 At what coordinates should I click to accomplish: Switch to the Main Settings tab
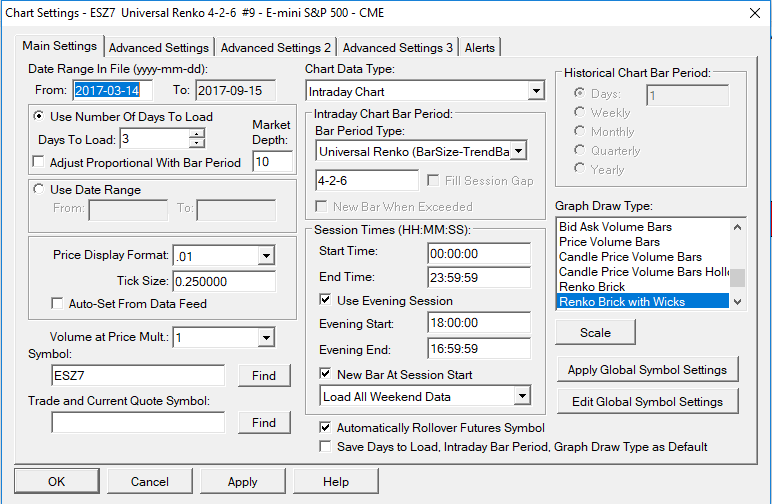[x=60, y=46]
